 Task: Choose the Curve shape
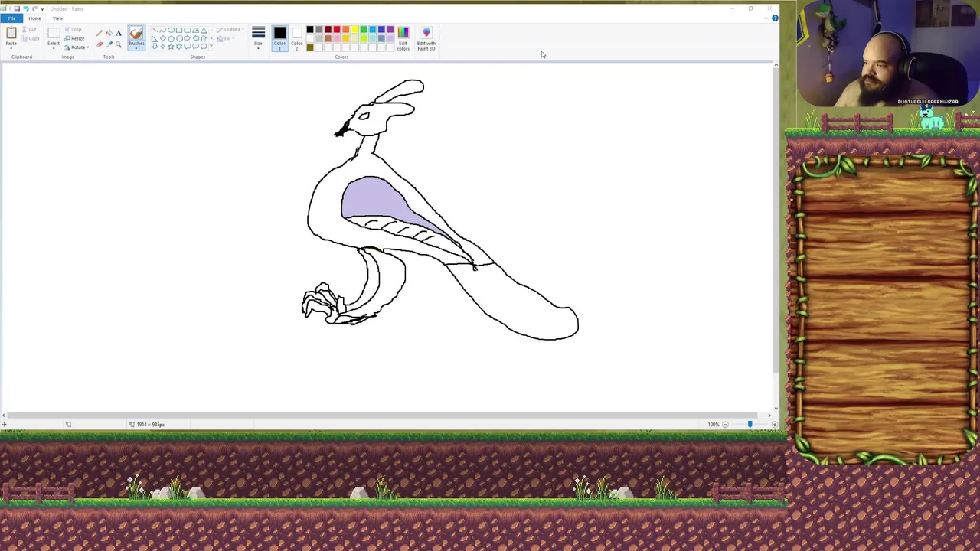[162, 30]
